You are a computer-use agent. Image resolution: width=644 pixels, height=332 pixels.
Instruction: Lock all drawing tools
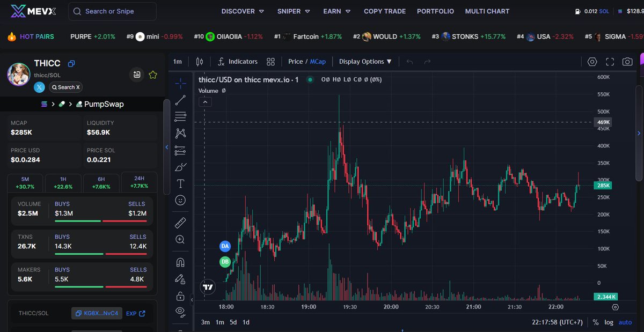click(x=180, y=296)
